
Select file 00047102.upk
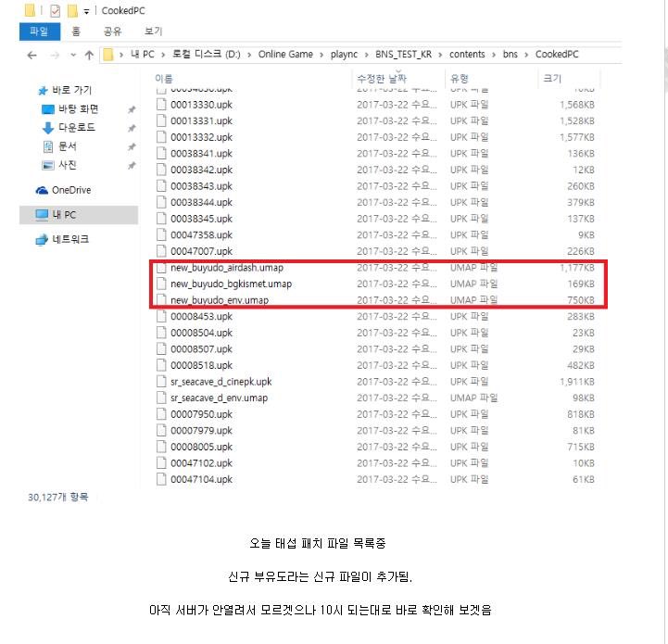(x=201, y=463)
